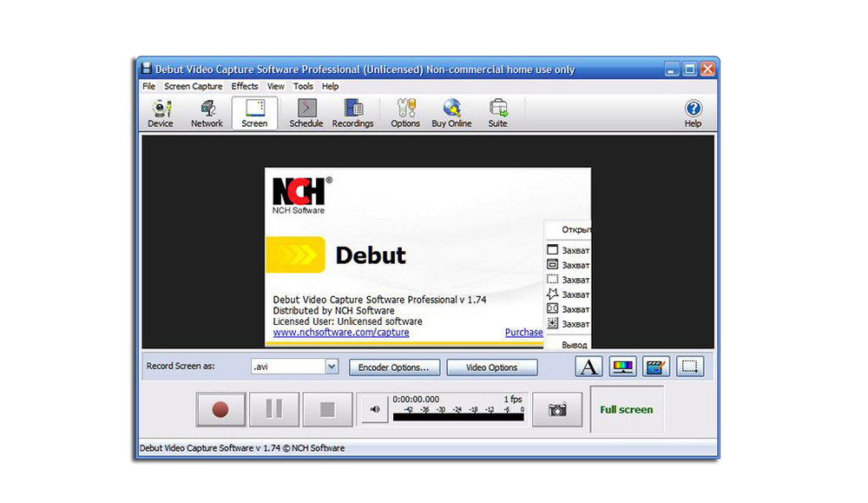This screenshot has width=868, height=503.
Task: Start recording with the red Record button
Action: click(220, 409)
